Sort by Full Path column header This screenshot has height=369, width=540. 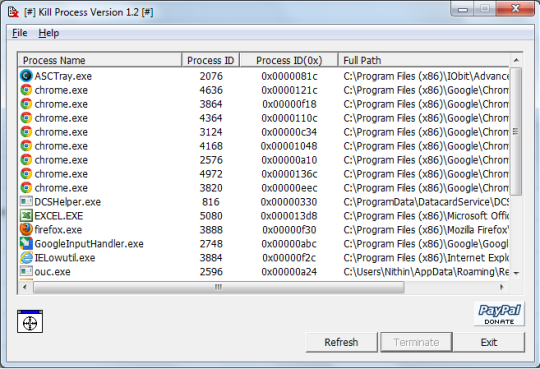(x=424, y=60)
